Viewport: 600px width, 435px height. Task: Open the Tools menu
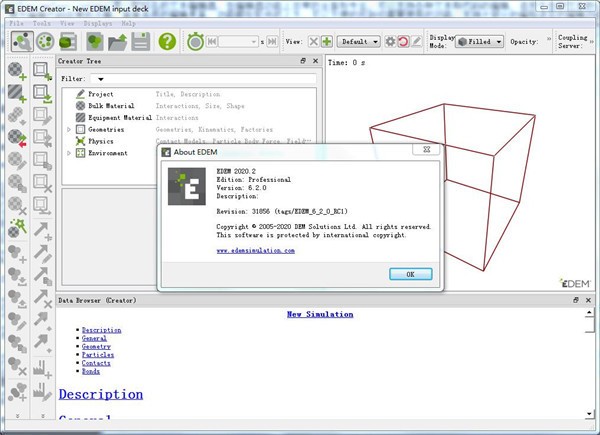[x=40, y=22]
